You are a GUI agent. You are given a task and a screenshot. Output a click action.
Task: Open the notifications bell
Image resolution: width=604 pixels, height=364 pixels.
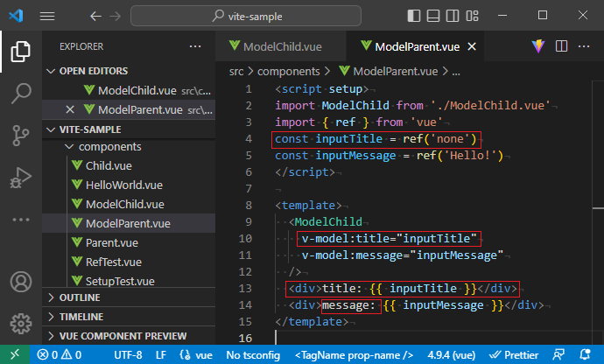point(585,354)
